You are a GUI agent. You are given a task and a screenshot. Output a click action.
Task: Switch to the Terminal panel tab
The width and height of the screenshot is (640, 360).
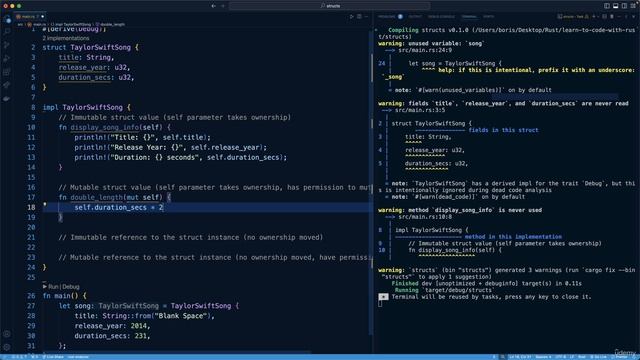[469, 17]
